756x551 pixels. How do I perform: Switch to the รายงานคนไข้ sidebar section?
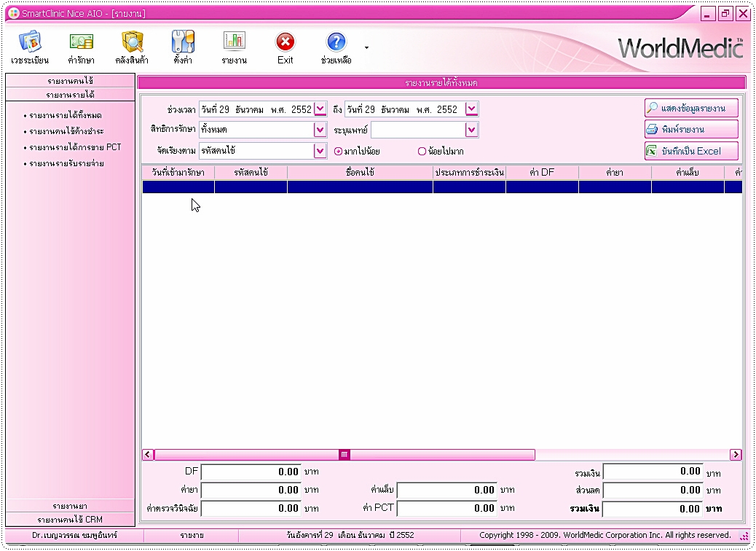(71, 81)
